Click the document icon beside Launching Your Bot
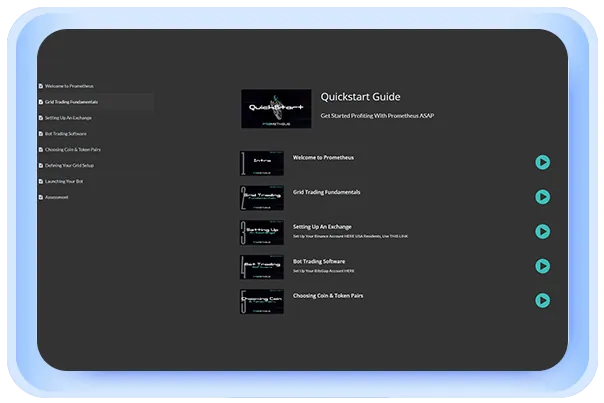The height and width of the screenshot is (403, 604). (x=41, y=181)
